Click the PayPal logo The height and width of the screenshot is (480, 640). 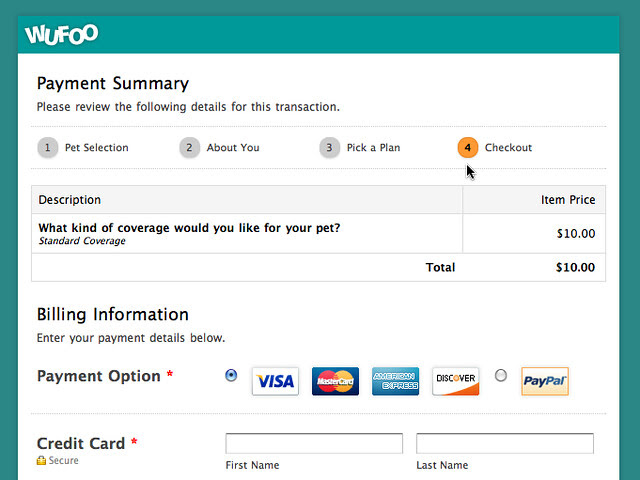545,381
